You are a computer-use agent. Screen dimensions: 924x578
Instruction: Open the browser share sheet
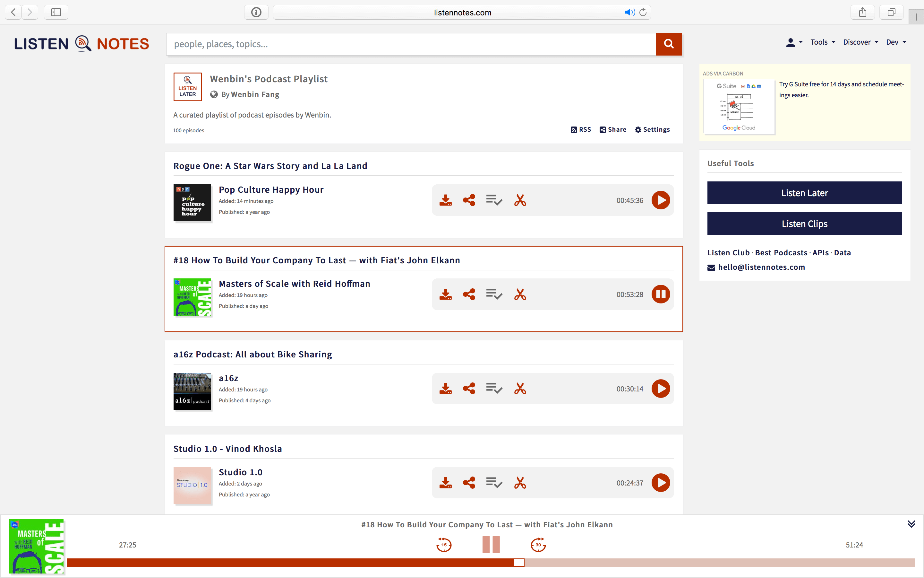tap(862, 12)
